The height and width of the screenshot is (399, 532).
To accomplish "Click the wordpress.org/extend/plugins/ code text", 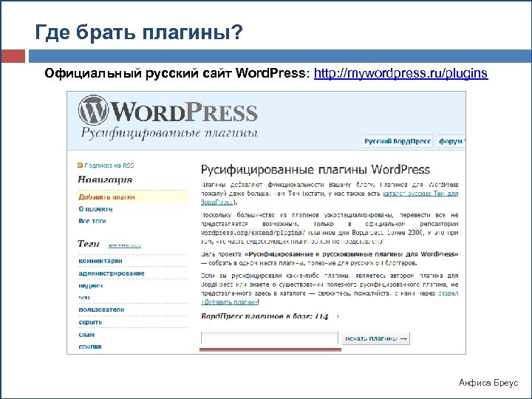I will click(x=253, y=233).
